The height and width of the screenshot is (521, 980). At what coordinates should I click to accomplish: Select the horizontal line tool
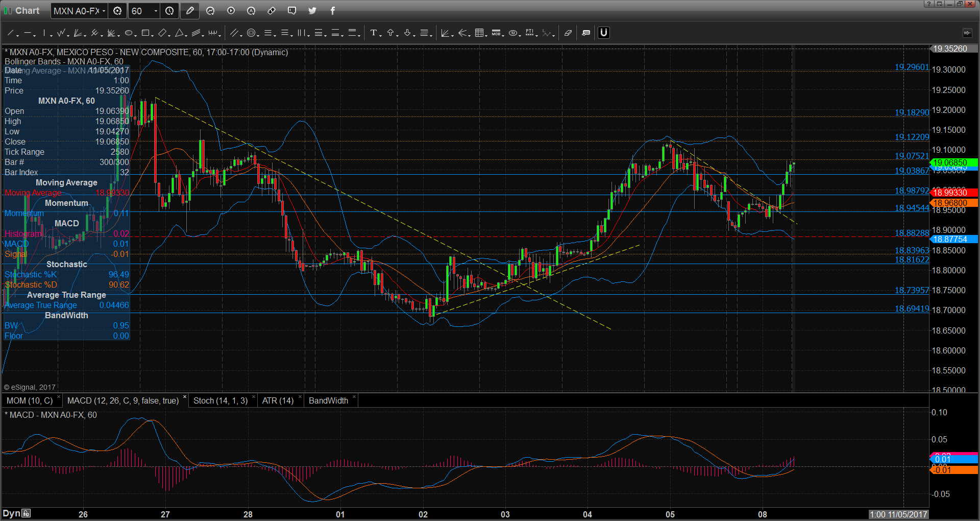27,33
